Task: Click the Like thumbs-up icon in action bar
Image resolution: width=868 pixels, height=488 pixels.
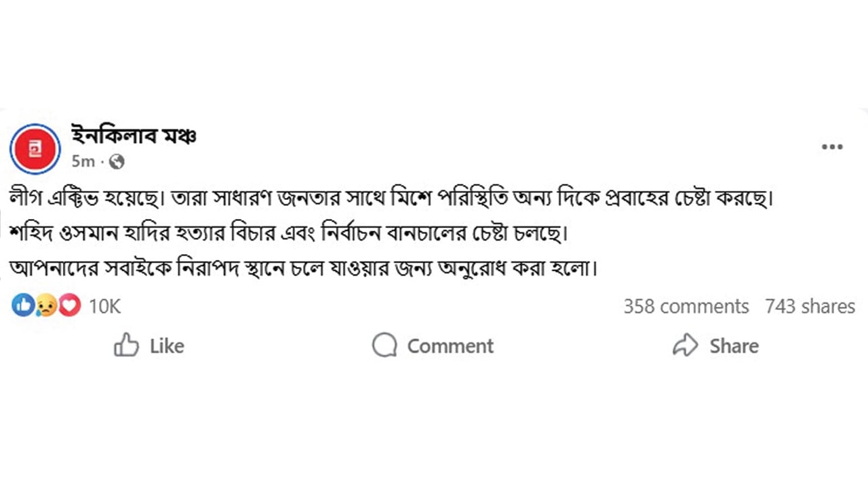Action: tap(127, 346)
